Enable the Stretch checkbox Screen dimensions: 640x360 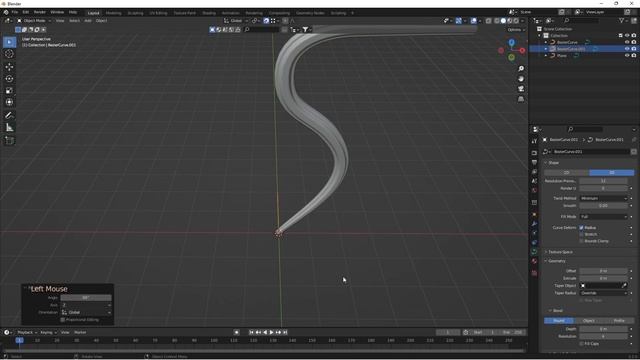(x=582, y=234)
